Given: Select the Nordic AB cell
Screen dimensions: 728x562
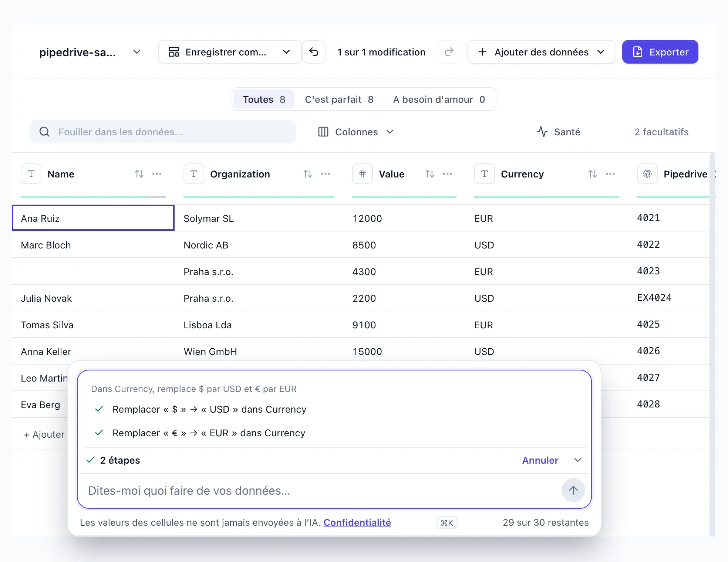Looking at the screenshot, I should 259,245.
